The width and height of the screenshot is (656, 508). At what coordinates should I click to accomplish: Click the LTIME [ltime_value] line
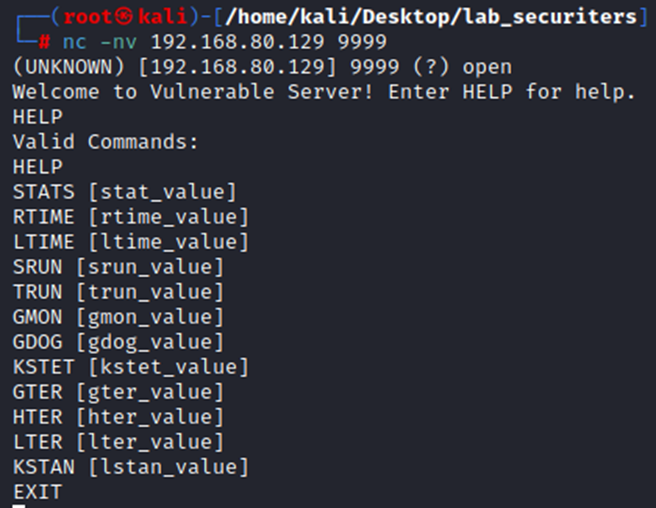[131, 242]
